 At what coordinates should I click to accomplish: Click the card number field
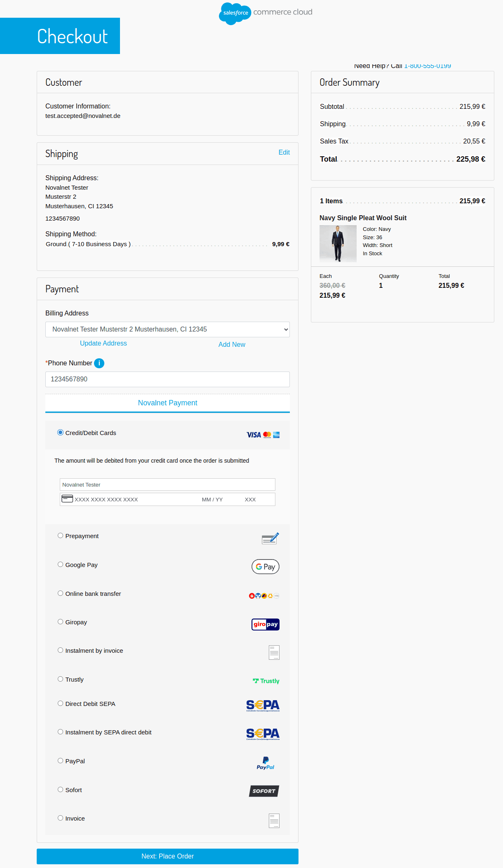pos(106,499)
